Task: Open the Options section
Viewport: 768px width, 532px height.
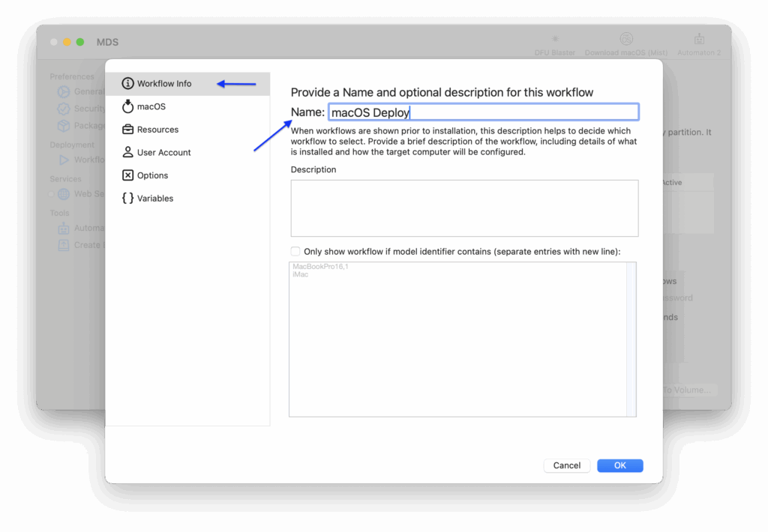Action: coord(187,175)
